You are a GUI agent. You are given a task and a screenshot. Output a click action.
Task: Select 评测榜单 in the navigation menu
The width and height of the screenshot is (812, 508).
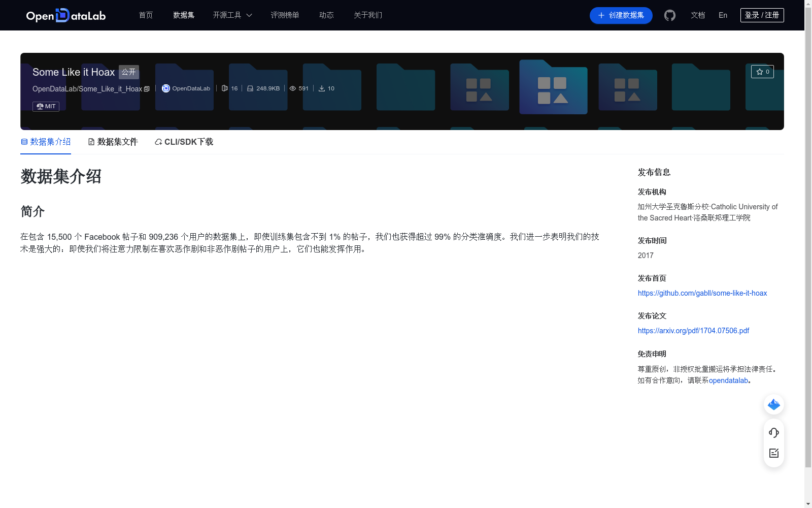tap(285, 15)
